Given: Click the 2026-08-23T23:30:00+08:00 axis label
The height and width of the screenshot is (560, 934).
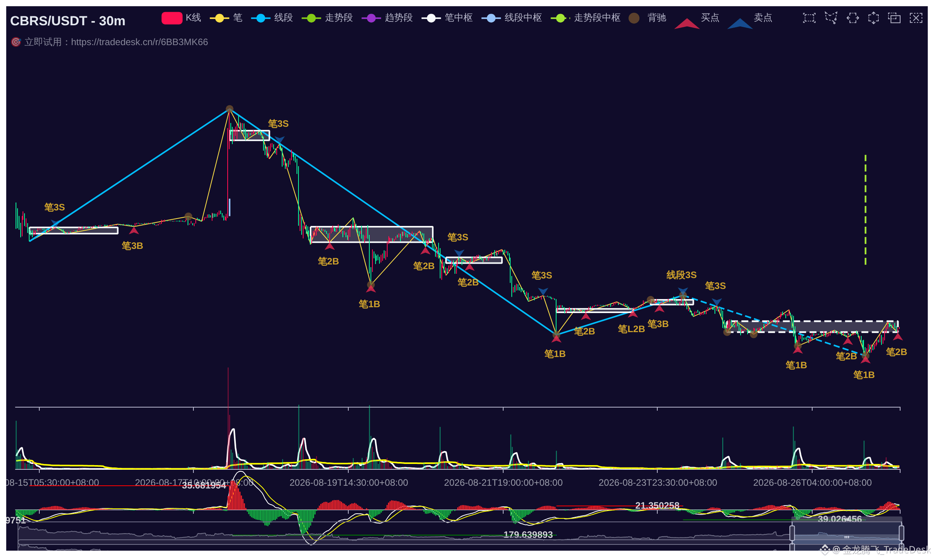Looking at the screenshot, I should click(658, 483).
